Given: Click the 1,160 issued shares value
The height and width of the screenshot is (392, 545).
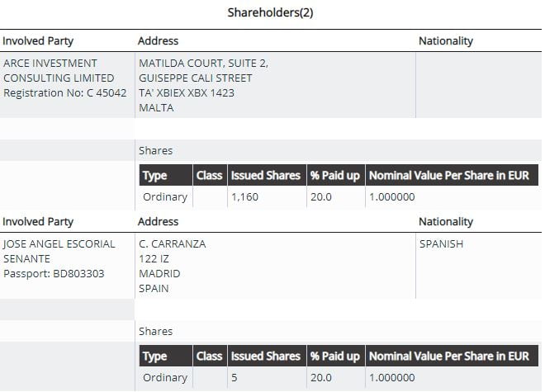Looking at the screenshot, I should point(245,197).
